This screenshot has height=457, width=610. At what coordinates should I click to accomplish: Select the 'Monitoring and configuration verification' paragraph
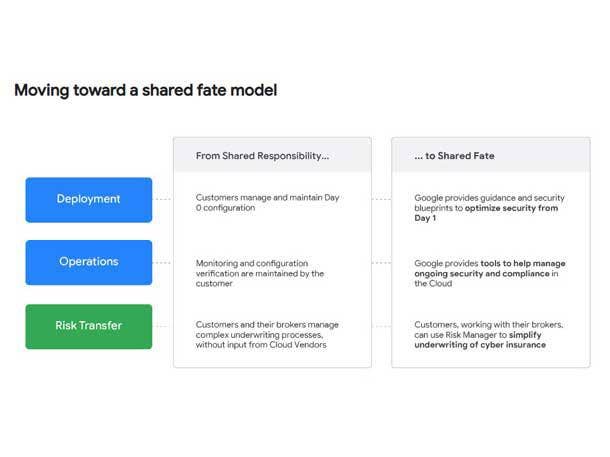click(260, 273)
